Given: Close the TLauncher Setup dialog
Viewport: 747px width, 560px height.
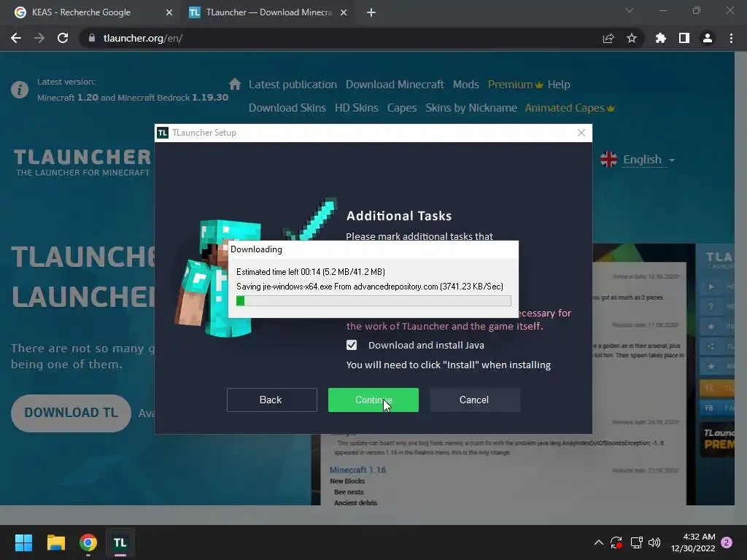Looking at the screenshot, I should coord(581,133).
